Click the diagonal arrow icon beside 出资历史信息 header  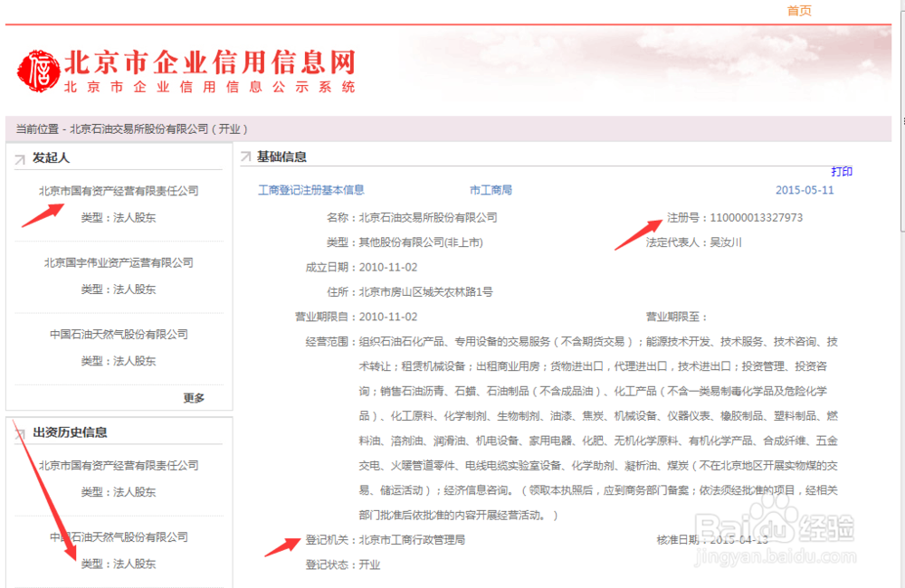click(19, 432)
